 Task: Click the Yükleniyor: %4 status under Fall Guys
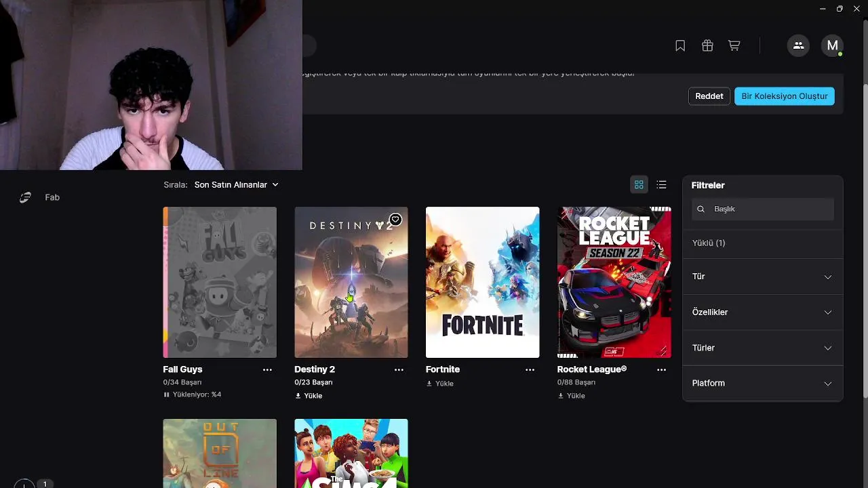197,394
